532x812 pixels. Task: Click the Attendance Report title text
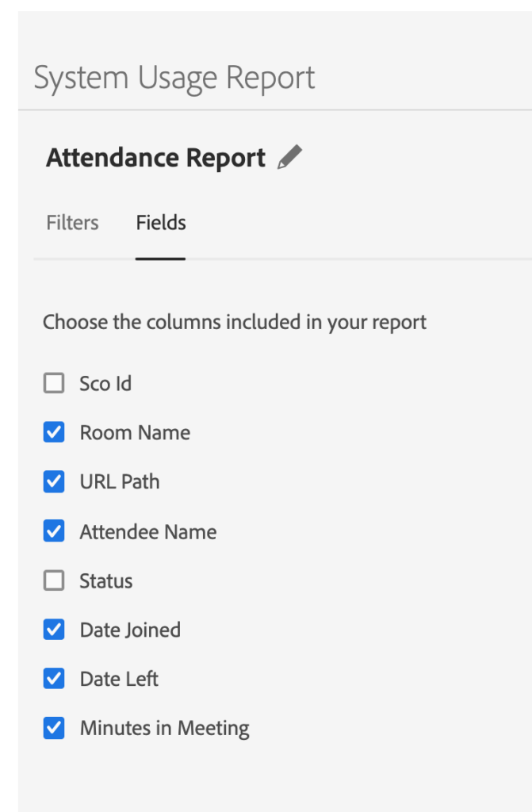tap(156, 158)
